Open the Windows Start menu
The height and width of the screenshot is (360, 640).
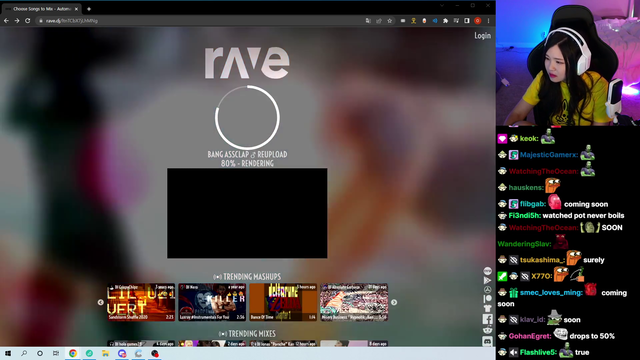coord(8,353)
